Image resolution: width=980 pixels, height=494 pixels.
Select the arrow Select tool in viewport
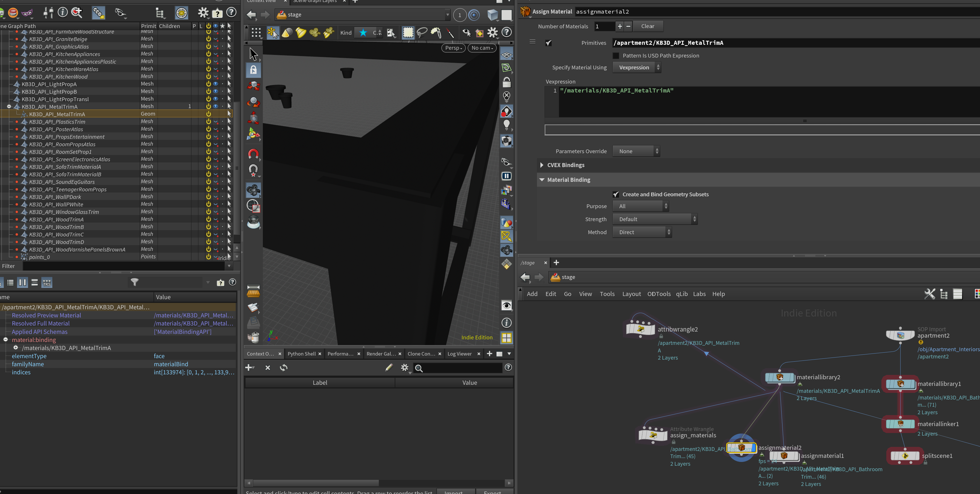tap(253, 54)
